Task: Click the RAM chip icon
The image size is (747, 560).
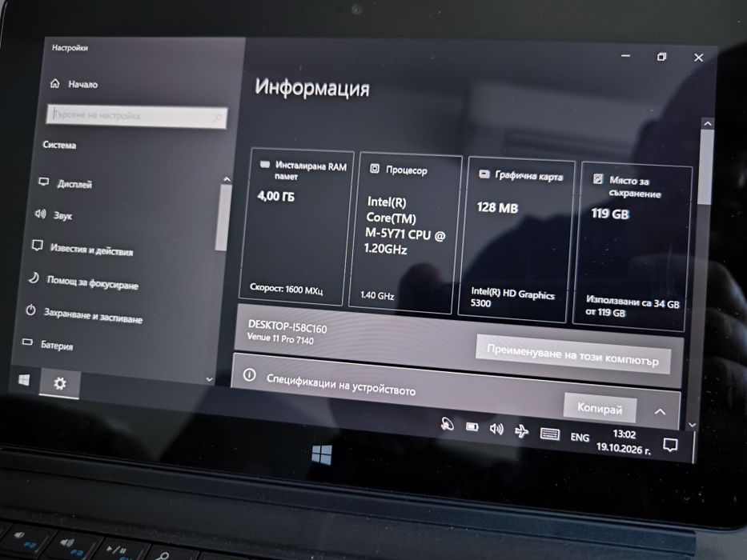Action: click(x=265, y=164)
